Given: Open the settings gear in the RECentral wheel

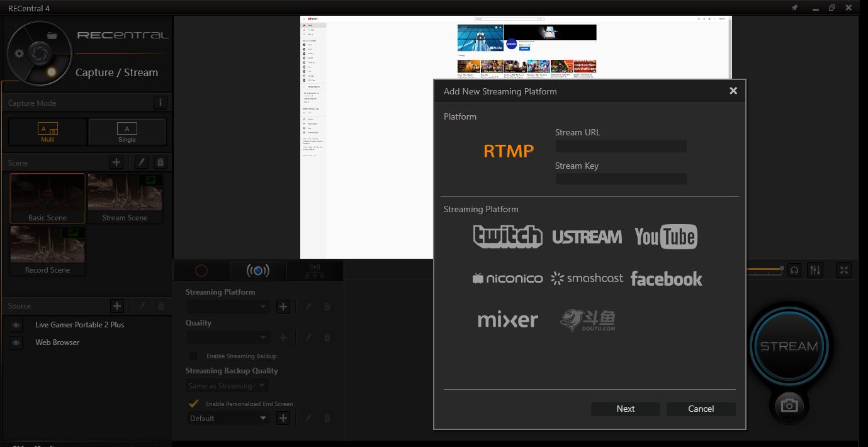Looking at the screenshot, I should pos(20,54).
